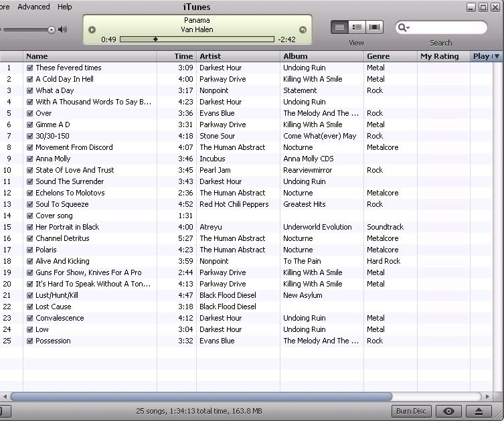Click the album Come What(ever) May
The width and height of the screenshot is (504, 421).
(x=320, y=136)
